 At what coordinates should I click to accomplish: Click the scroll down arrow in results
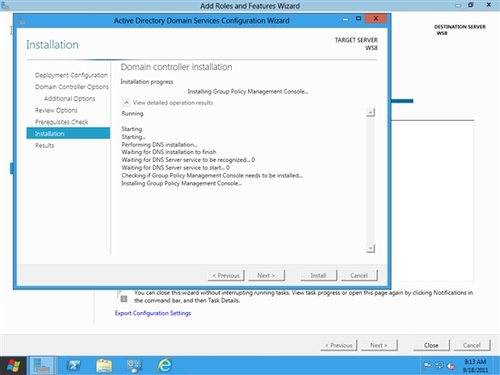pyautogui.click(x=370, y=248)
